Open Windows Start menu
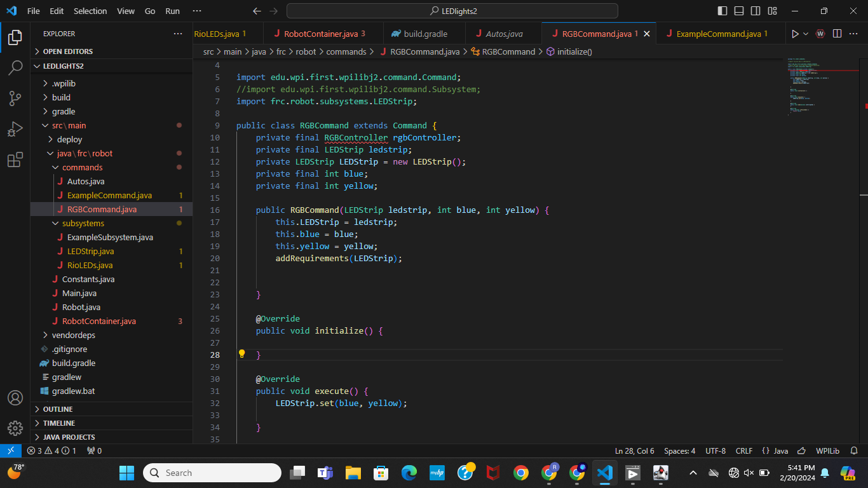868x488 pixels. 127,473
